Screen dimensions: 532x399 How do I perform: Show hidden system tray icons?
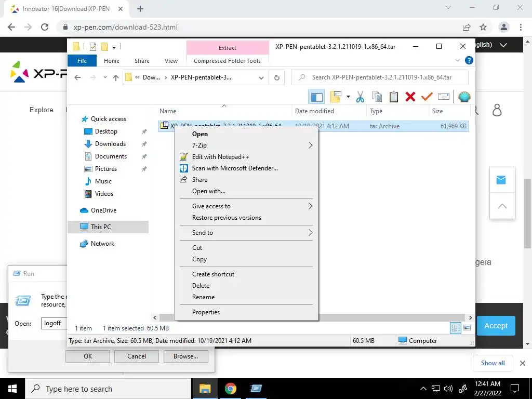coord(423,389)
